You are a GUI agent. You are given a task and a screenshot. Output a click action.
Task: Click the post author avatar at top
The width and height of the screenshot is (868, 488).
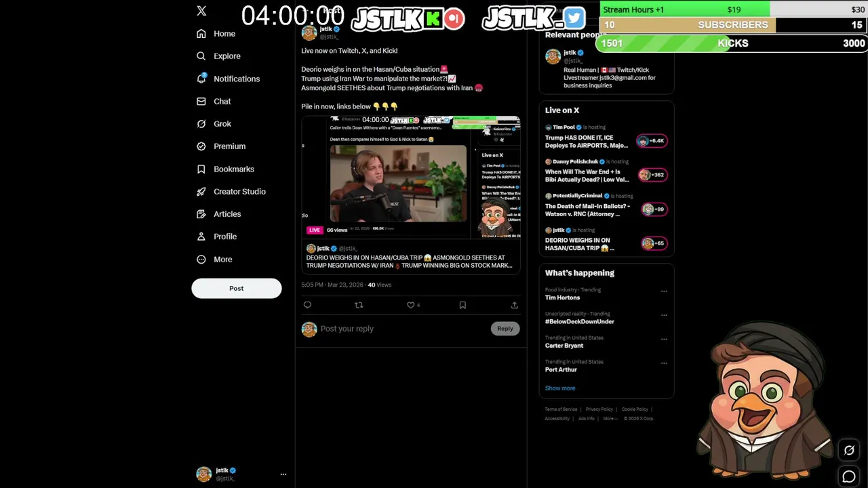click(309, 33)
